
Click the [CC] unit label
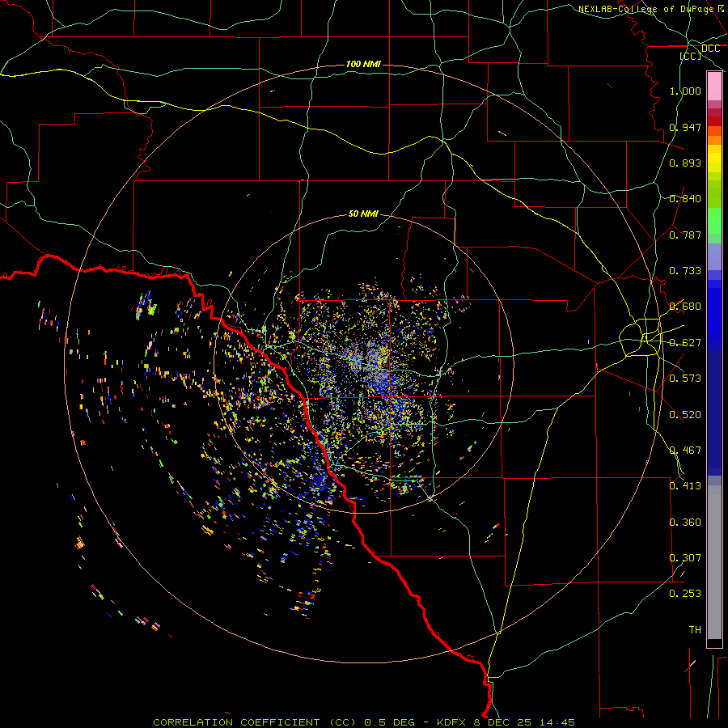tap(691, 56)
